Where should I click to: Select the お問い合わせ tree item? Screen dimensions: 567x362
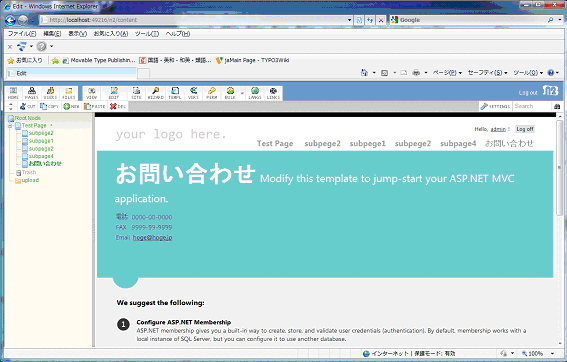click(45, 164)
